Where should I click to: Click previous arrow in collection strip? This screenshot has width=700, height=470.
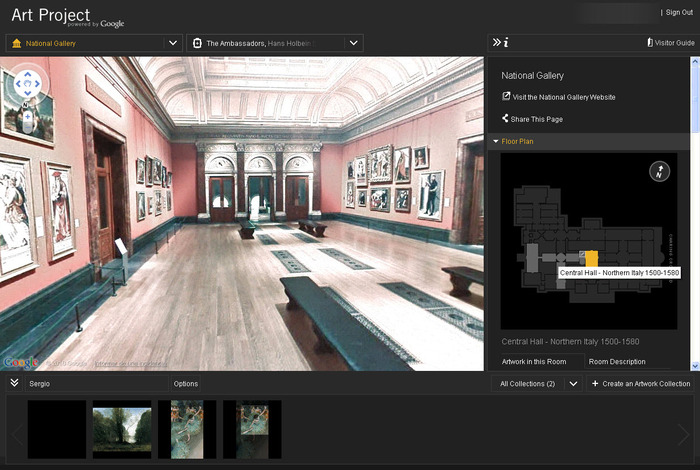pos(18,434)
